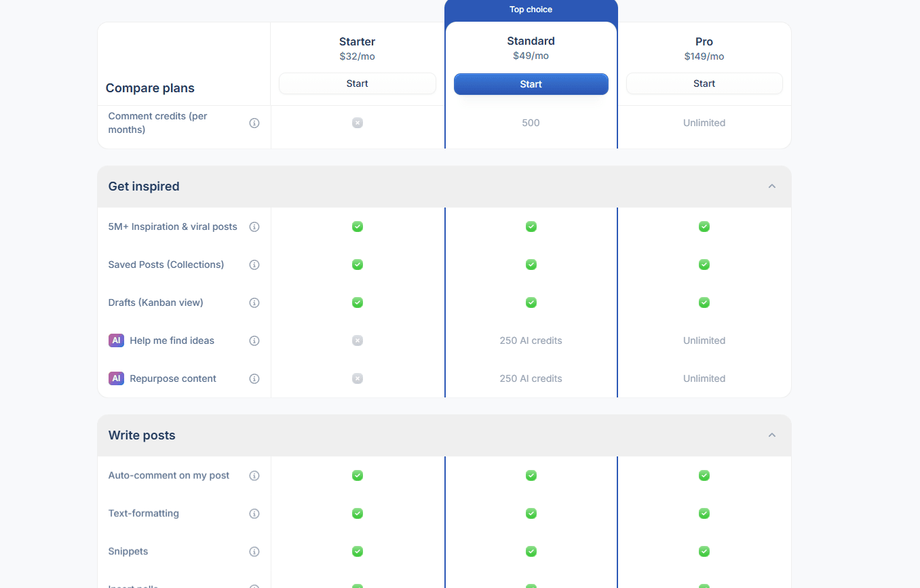Click the Get inspired section header
Screen dimensions: 920x588
(x=144, y=187)
